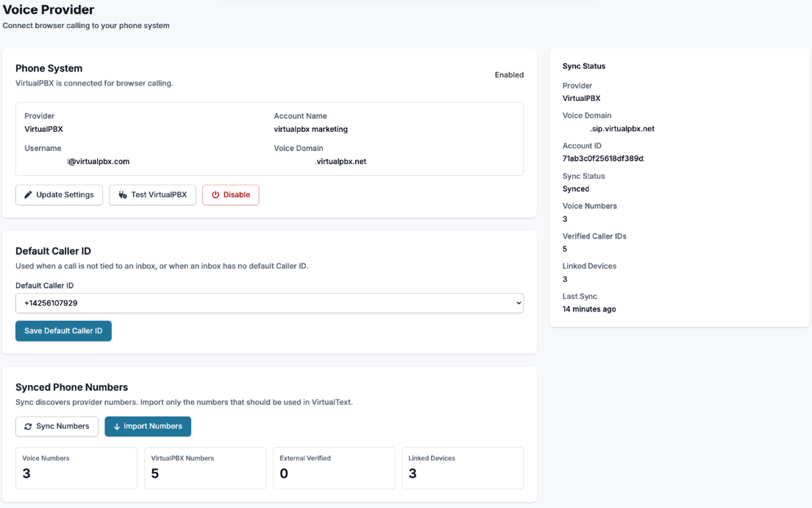Click the VirtualPBX Numbers stat card
The image size is (812, 508).
pyautogui.click(x=205, y=468)
